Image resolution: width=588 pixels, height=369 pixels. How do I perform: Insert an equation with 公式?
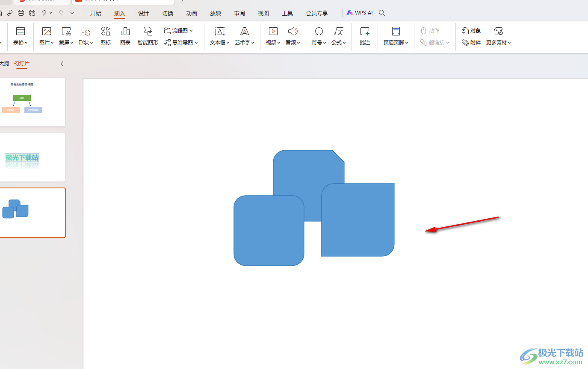pos(338,36)
